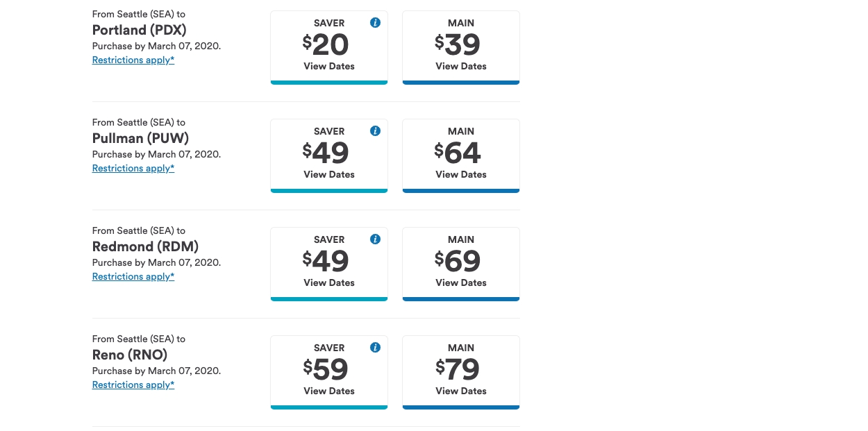Open Restrictions apply link for Portland
The height and width of the screenshot is (431, 868).
[133, 60]
